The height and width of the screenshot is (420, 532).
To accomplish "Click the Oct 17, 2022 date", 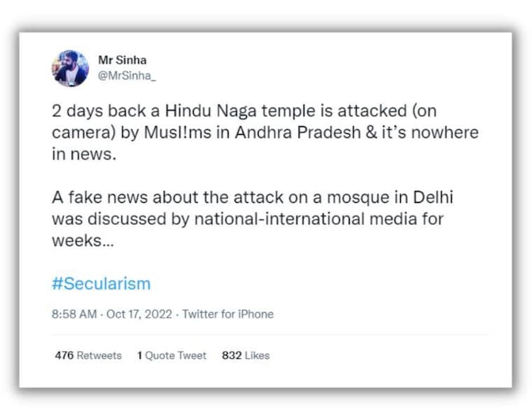I will [138, 314].
